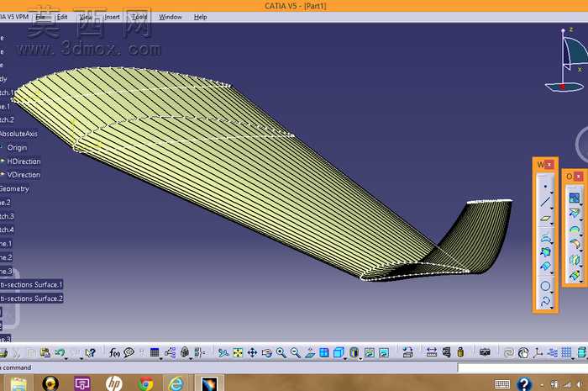Screen dimensions: 588x391
Task: Select the VDirection tree node
Action: point(24,175)
